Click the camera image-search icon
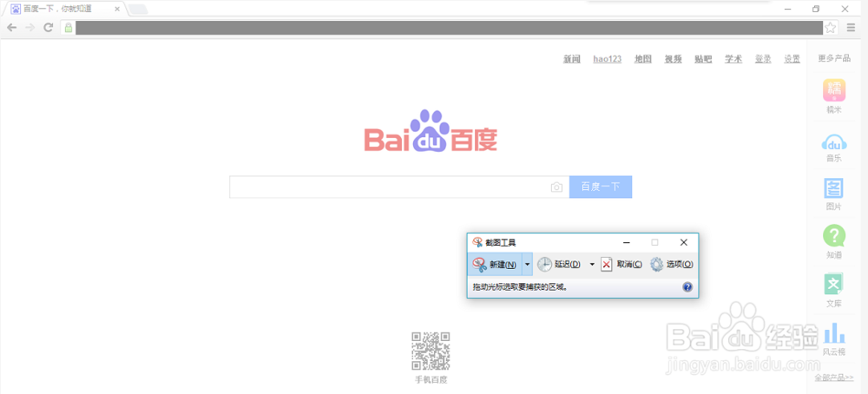The width and height of the screenshot is (868, 394). point(557,187)
